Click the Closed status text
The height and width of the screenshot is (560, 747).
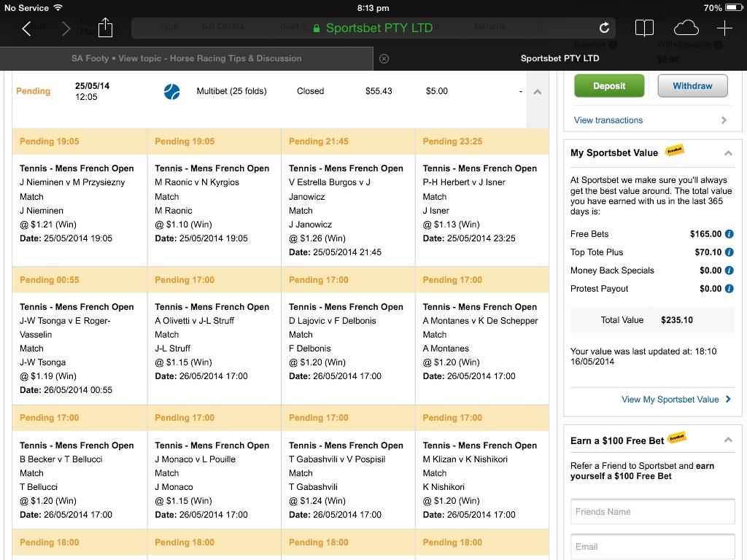tap(310, 91)
